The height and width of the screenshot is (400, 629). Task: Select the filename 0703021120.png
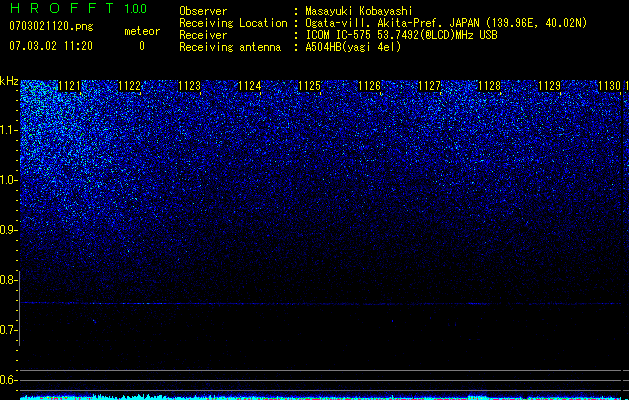51,27
